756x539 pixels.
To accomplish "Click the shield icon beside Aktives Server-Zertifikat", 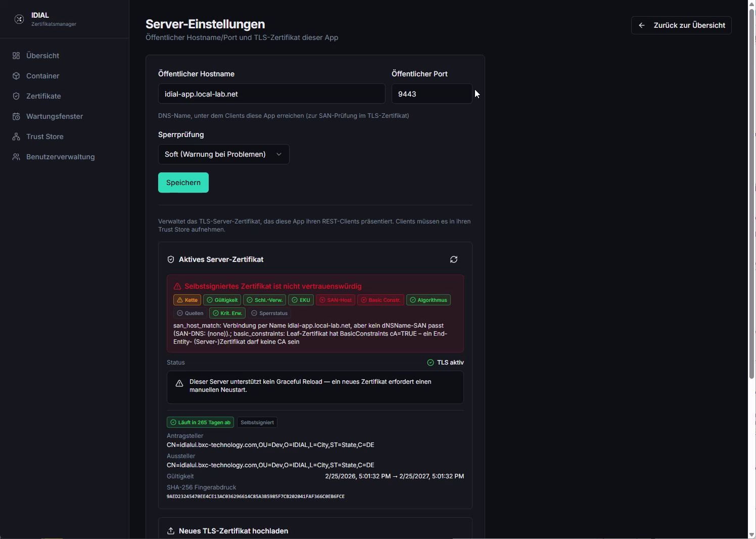I will (x=171, y=259).
